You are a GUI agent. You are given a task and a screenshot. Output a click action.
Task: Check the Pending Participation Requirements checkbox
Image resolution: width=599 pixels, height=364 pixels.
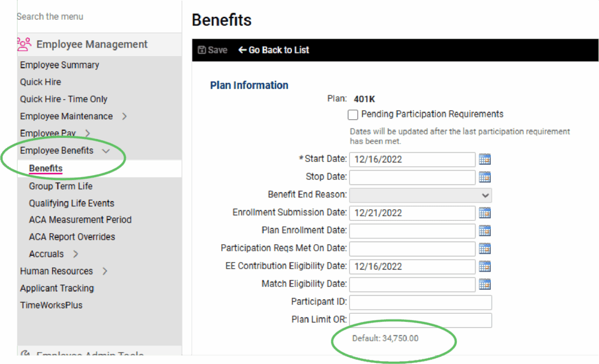coord(353,115)
